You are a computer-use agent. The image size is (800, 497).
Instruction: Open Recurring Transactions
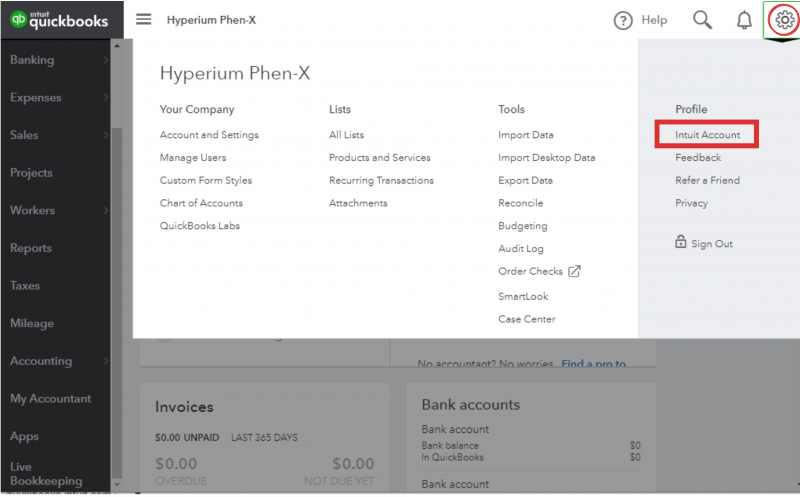pyautogui.click(x=381, y=180)
